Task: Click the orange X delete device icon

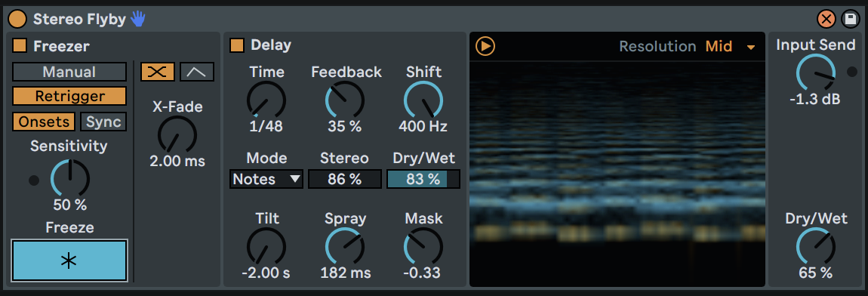Action: point(826,20)
